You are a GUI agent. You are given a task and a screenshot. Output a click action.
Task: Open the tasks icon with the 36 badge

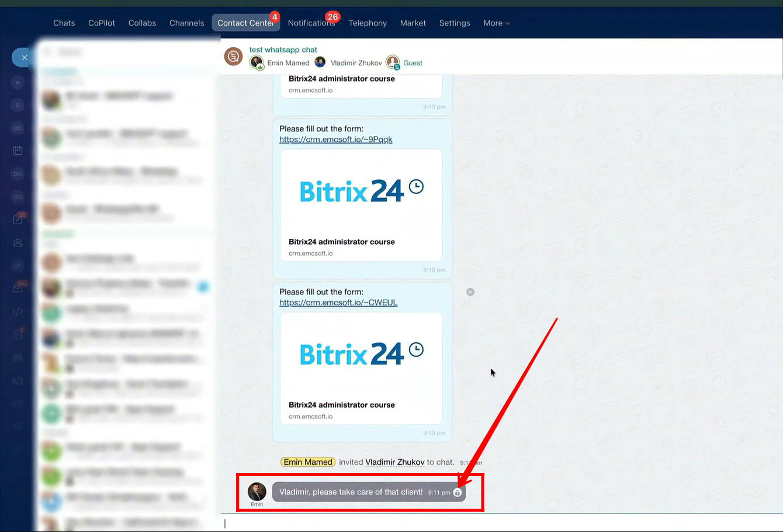tap(18, 220)
